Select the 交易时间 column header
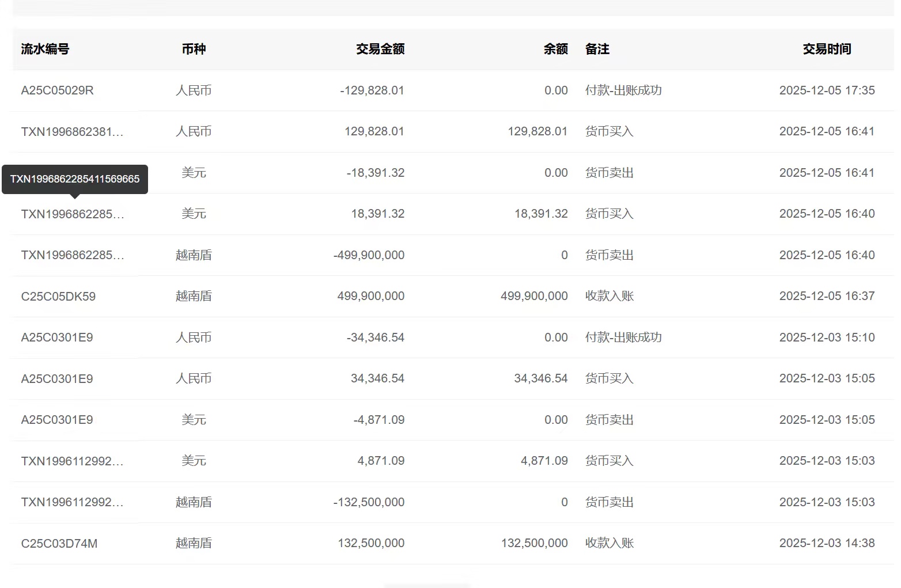 (827, 50)
